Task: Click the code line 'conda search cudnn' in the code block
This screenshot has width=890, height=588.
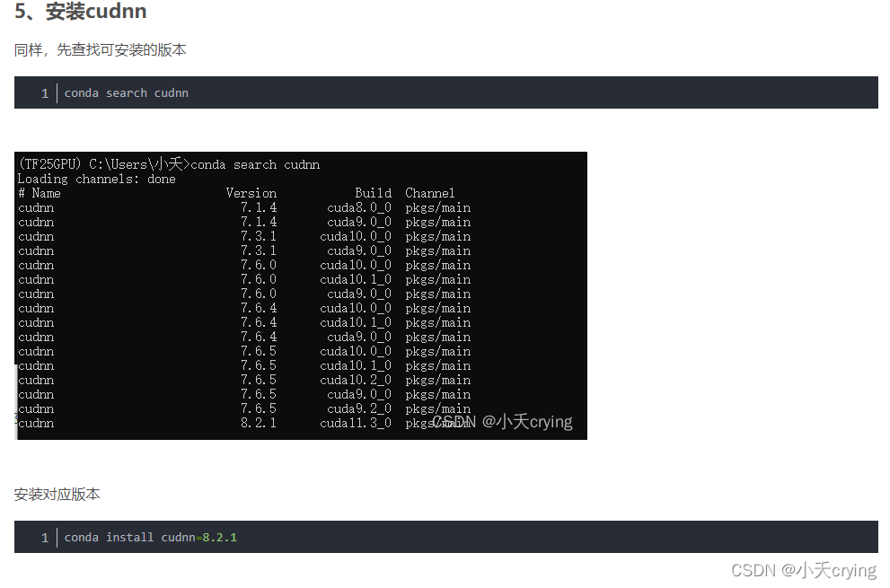Action: (126, 93)
